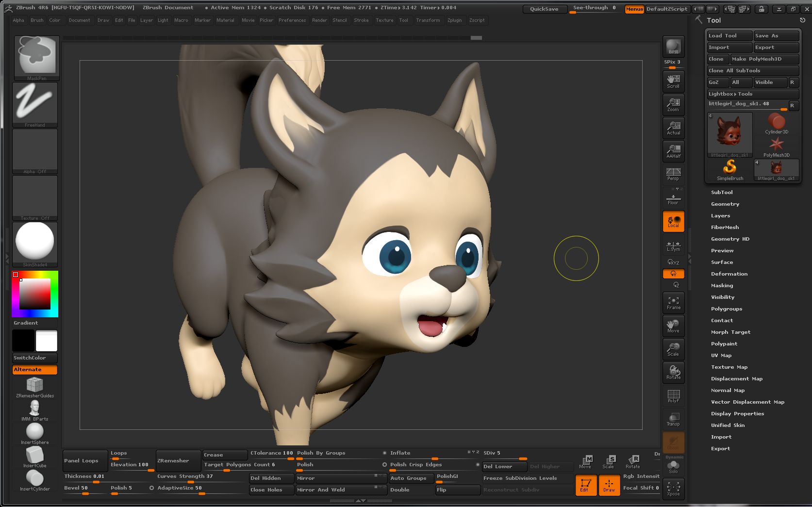Toggle Transp transparency mode
The image size is (812, 507).
tap(673, 419)
